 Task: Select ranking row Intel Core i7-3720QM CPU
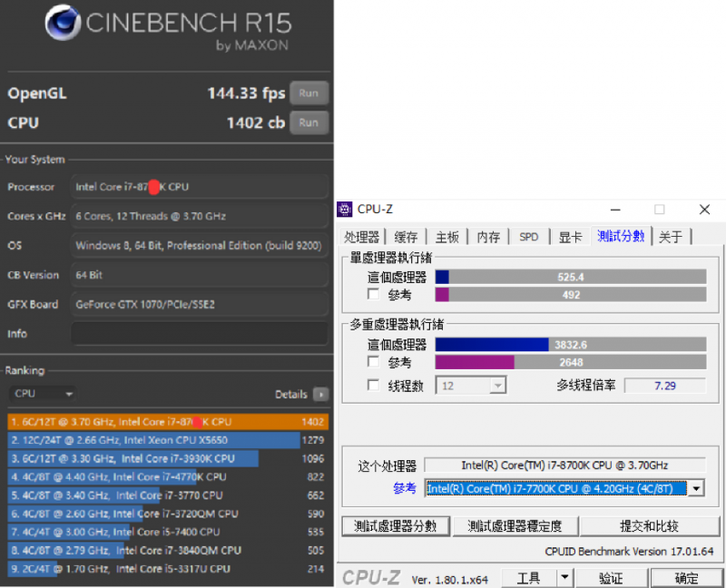(x=168, y=514)
